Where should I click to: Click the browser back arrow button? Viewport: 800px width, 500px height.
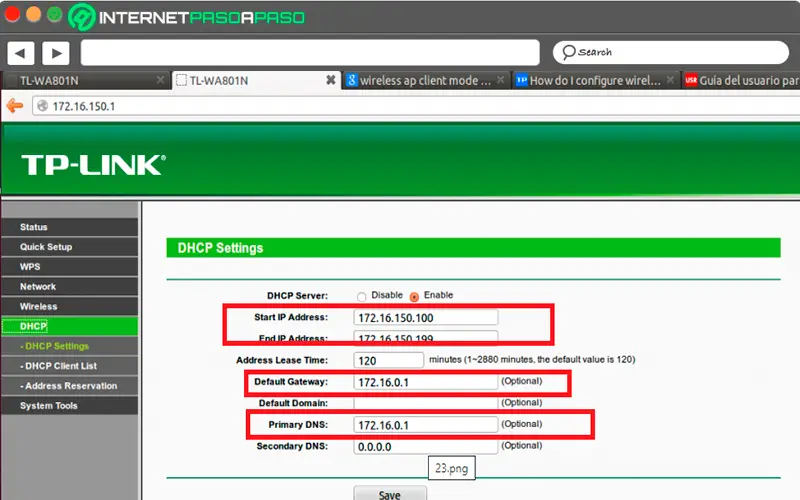coord(20,53)
